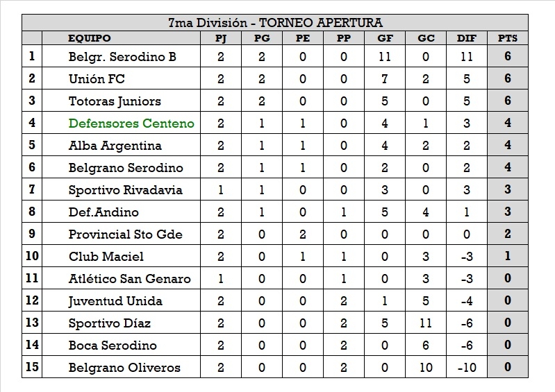Click the Defensores Centeno team name
This screenshot has height=392, width=555.
(x=131, y=123)
